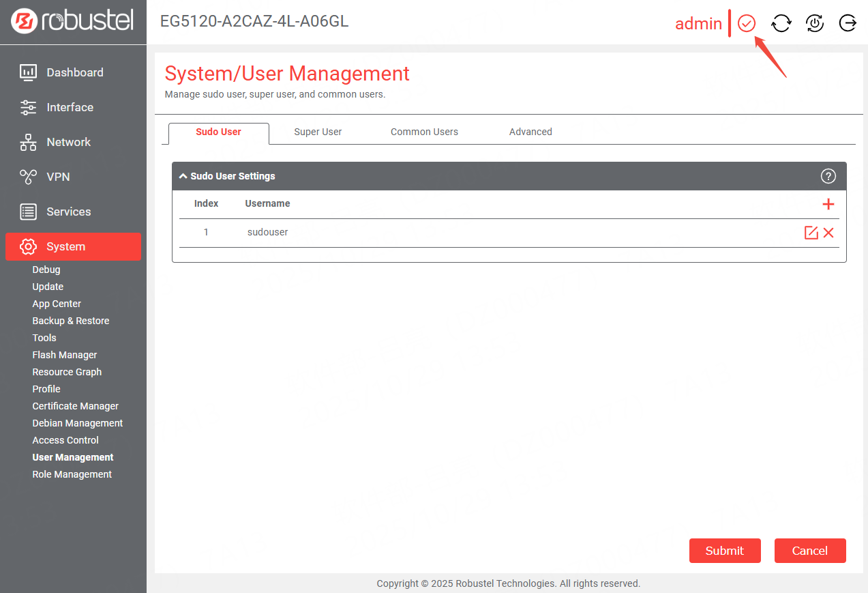Open Role Management in System submenu
The height and width of the screenshot is (593, 868).
pos(72,474)
